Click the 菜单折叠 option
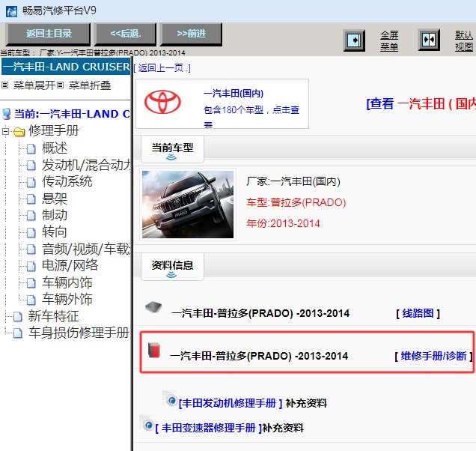Screen dimensions: 476x451 pos(90,85)
